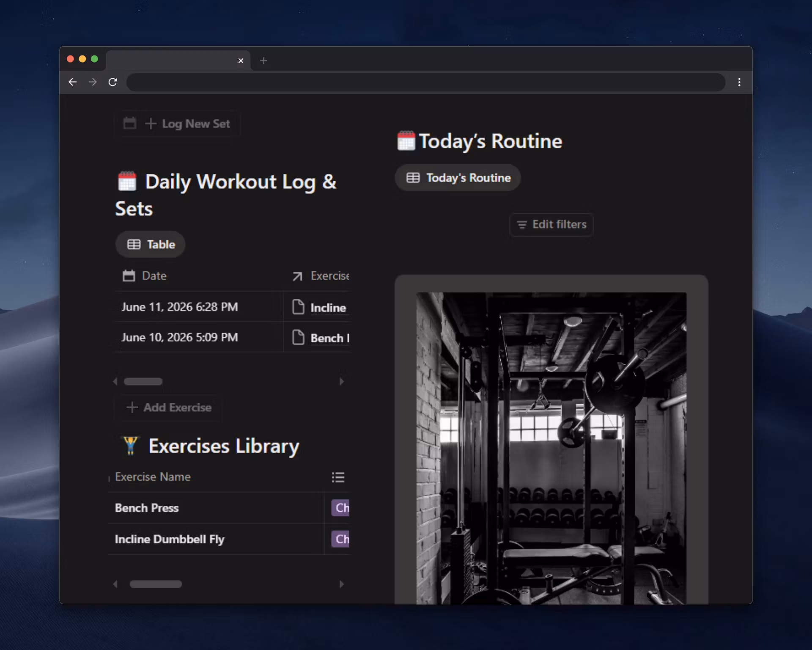Click workout log scrollbar left arrow
812x650 pixels.
(115, 382)
